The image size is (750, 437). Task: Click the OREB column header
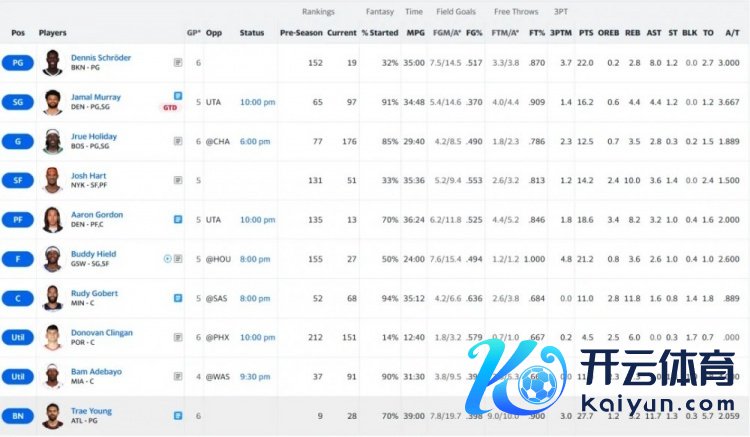point(608,33)
